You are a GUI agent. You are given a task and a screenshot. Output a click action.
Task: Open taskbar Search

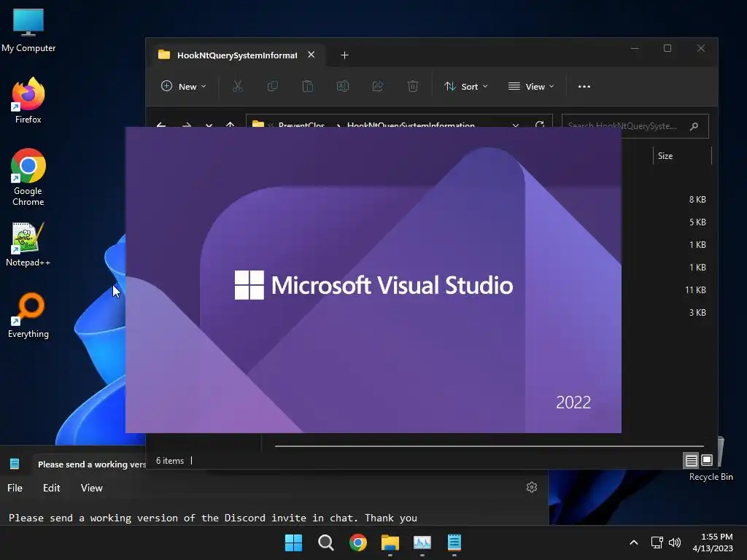point(326,542)
